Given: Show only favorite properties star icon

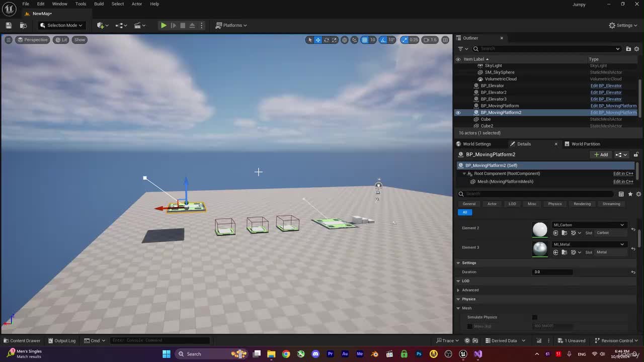Looking at the screenshot, I should 630,194.
